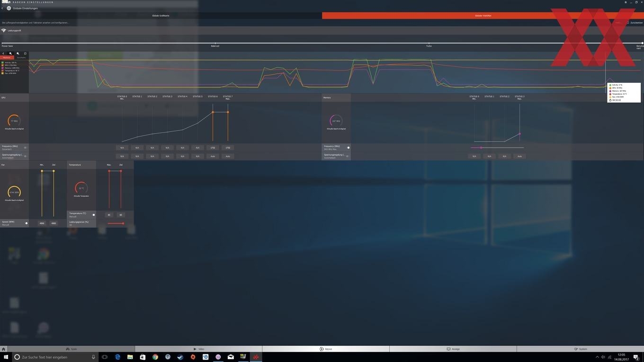
Task: Switch to the Globale Grafikkarte tab
Action: 161,16
